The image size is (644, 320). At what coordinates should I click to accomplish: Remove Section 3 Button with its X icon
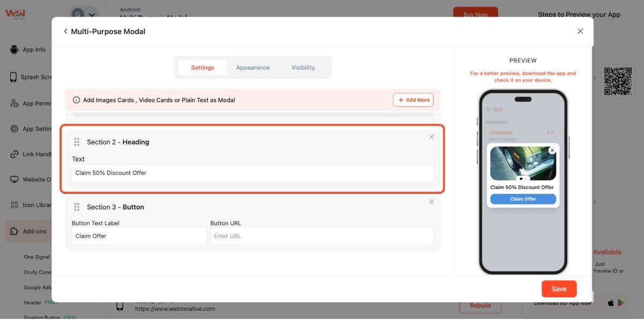pyautogui.click(x=431, y=202)
